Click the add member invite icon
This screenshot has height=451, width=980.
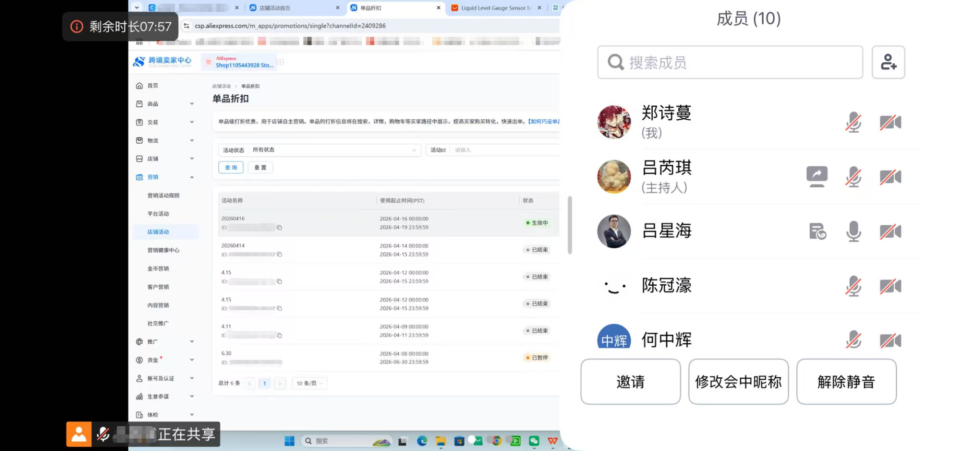(888, 62)
